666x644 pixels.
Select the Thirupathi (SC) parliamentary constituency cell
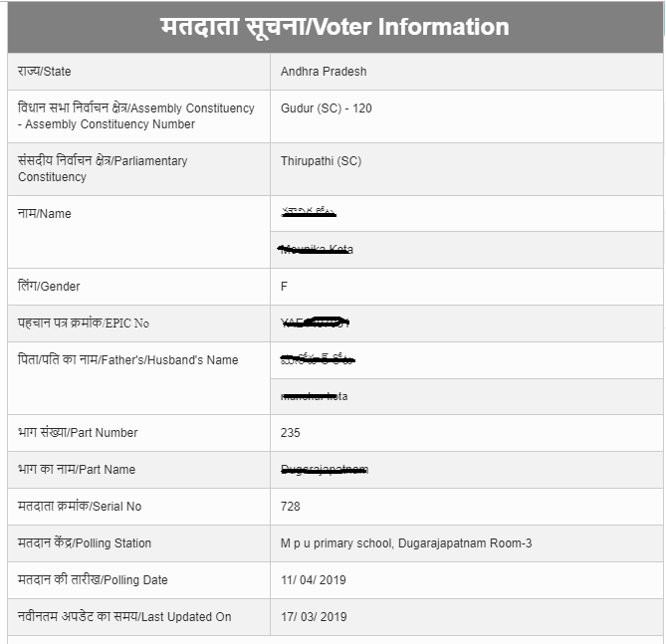(x=466, y=169)
